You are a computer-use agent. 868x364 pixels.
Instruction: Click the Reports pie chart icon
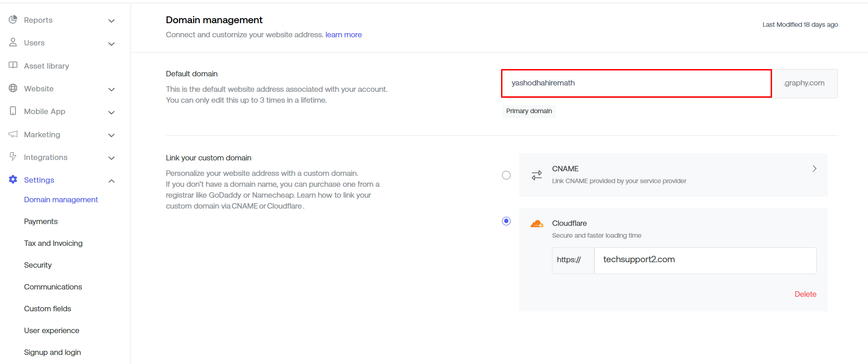pos(13,20)
